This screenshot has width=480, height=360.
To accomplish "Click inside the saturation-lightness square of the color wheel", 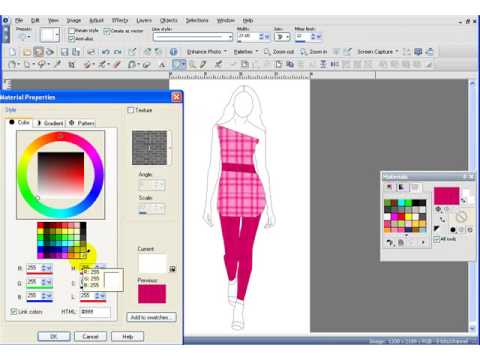I will coord(61,175).
